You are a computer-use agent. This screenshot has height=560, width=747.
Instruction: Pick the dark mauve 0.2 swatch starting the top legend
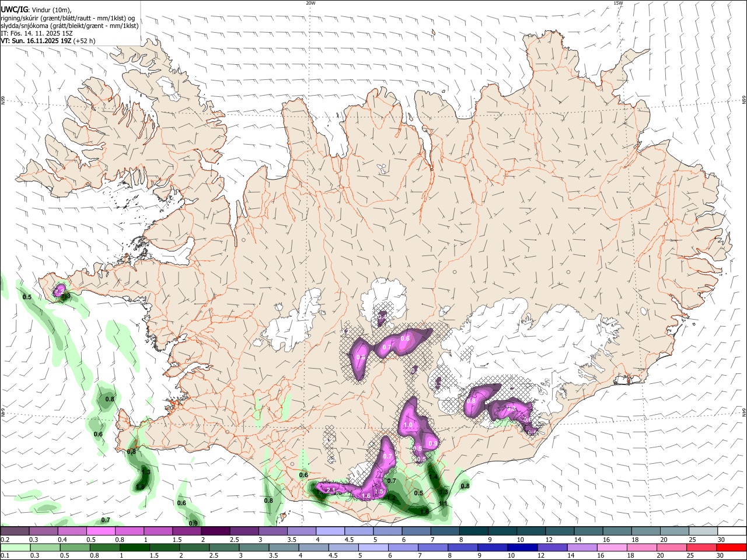[14, 531]
